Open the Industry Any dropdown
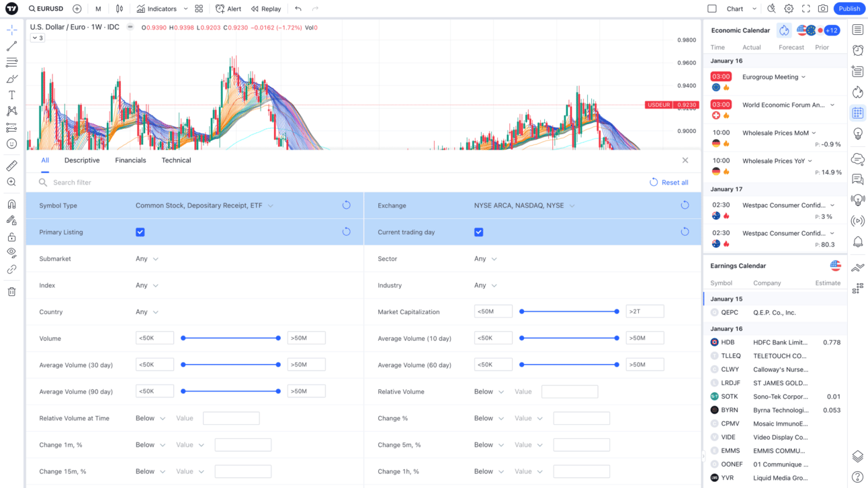This screenshot has height=488, width=868. coord(486,285)
